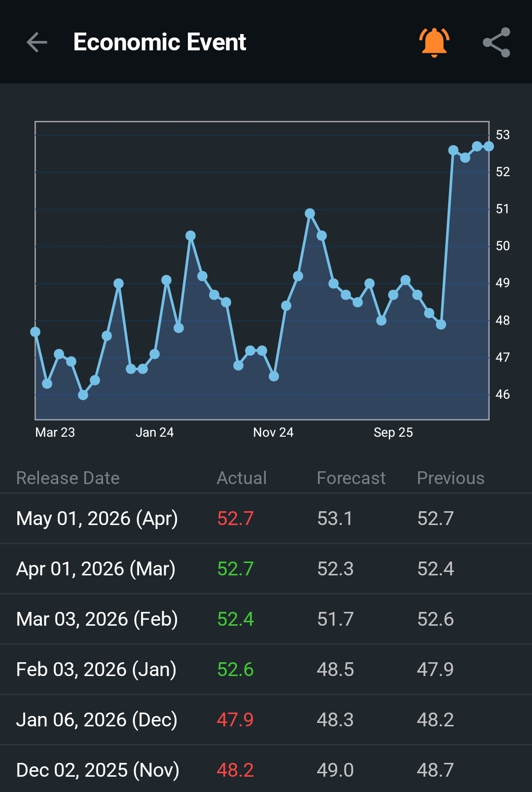532x792 pixels.
Task: Open the Feb 03, 2026 (Jan) release
Action: tap(266, 670)
